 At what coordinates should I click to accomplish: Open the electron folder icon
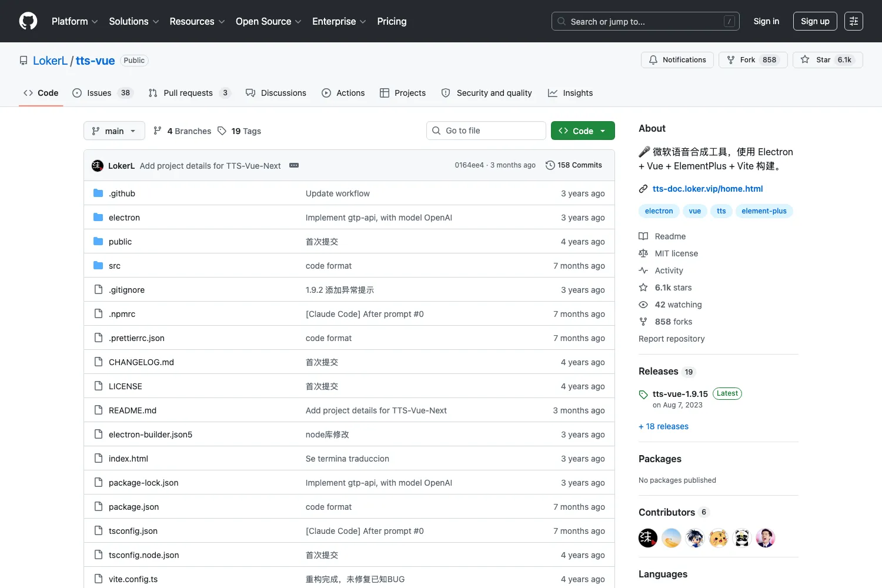point(98,217)
